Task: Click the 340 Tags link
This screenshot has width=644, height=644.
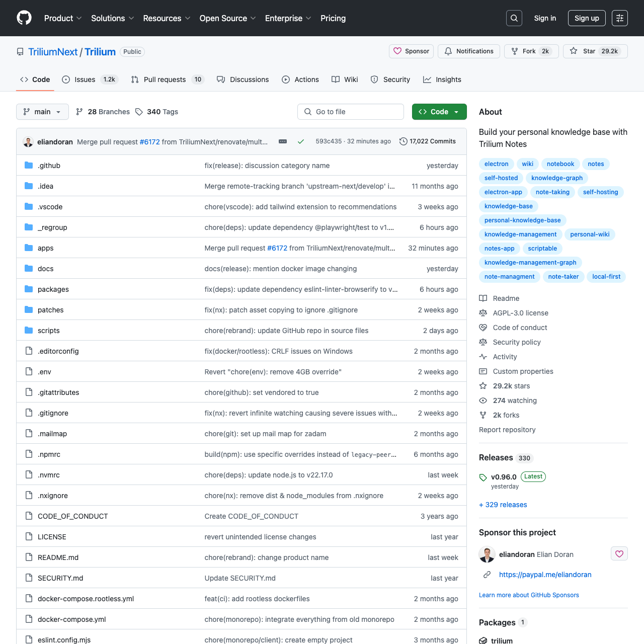Action: (156, 112)
